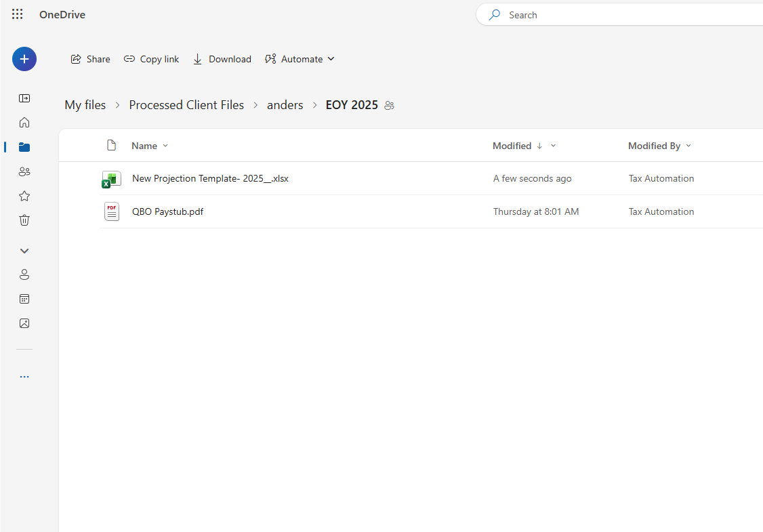Image resolution: width=763 pixels, height=532 pixels.
Task: Click Copy link in the toolbar
Action: tap(151, 59)
